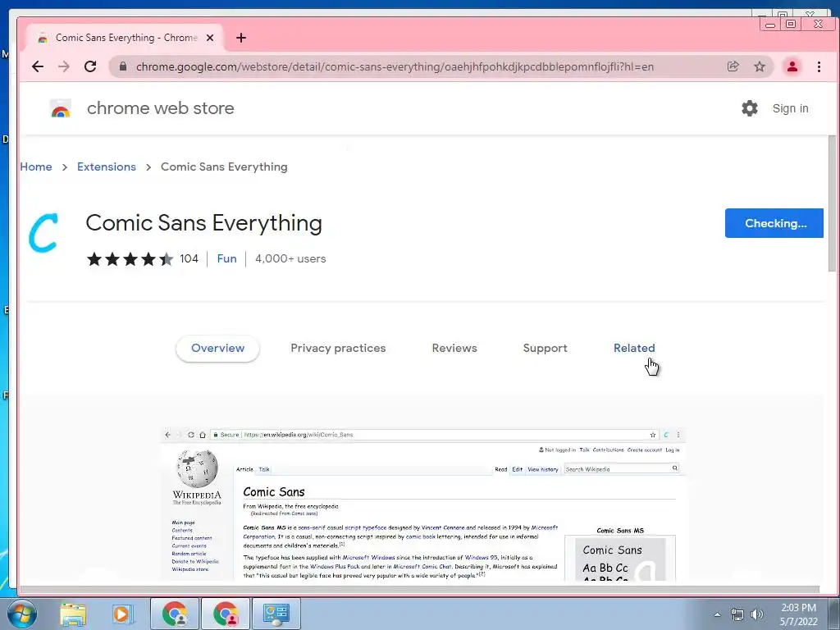Click the Comic Sans Everything breadcrumb text
This screenshot has height=630, width=840.
[x=224, y=167]
